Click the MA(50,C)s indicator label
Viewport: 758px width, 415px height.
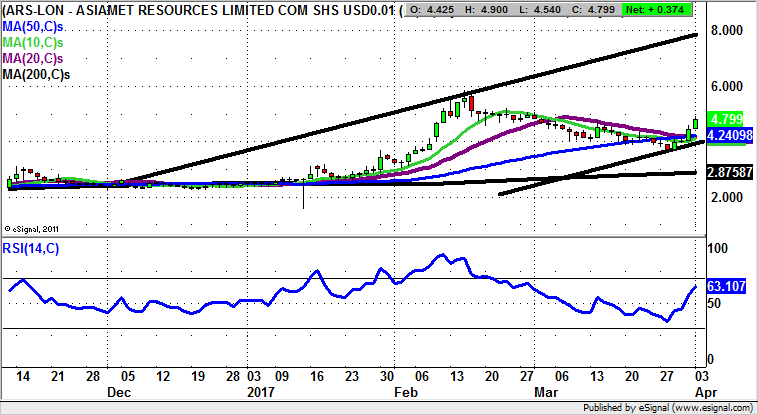coord(34,26)
